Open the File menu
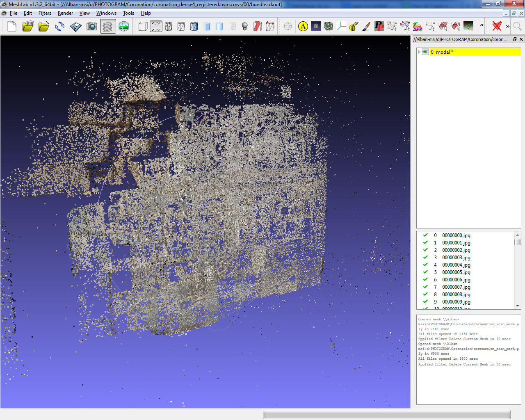 pyautogui.click(x=14, y=13)
